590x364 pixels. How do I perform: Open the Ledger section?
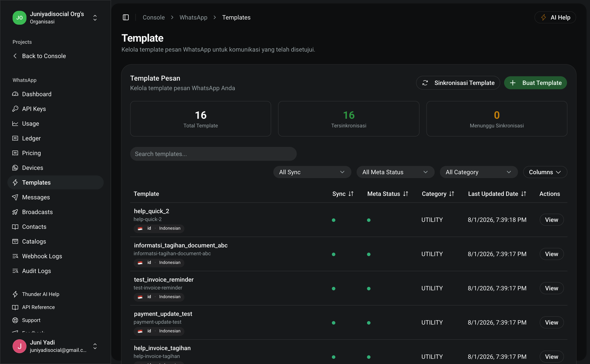click(56, 138)
